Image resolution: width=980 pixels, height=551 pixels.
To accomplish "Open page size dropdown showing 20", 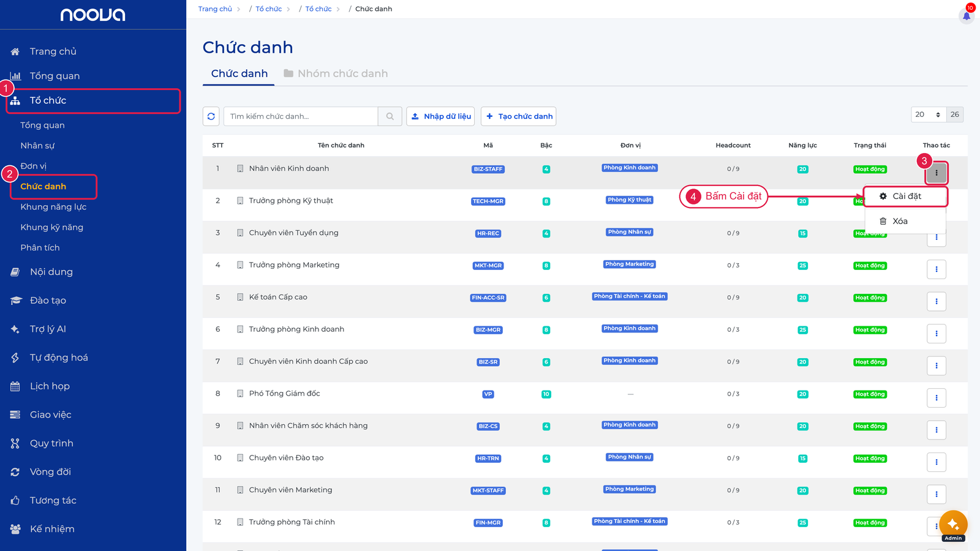I will 928,114.
